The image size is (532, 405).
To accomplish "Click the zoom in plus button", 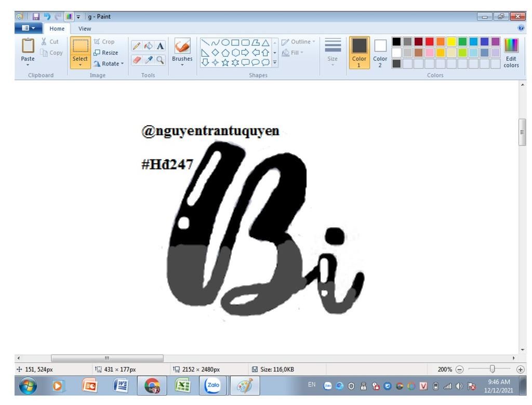I will click(x=520, y=369).
